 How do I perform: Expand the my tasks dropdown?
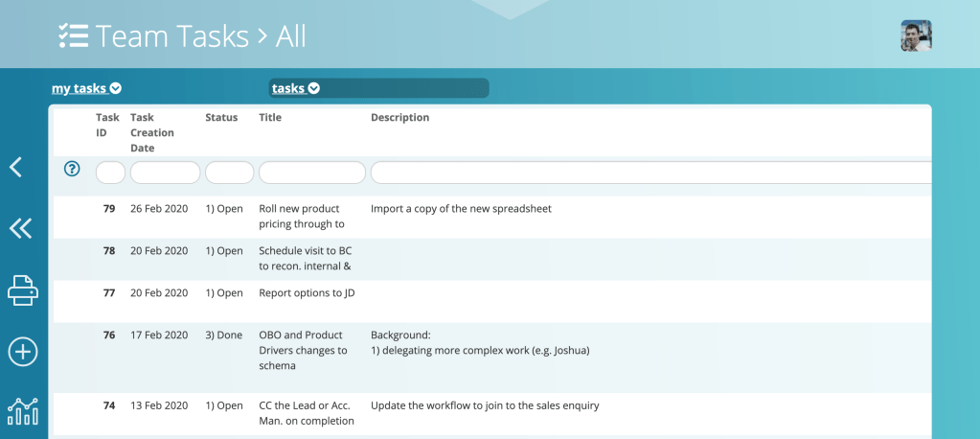[86, 88]
